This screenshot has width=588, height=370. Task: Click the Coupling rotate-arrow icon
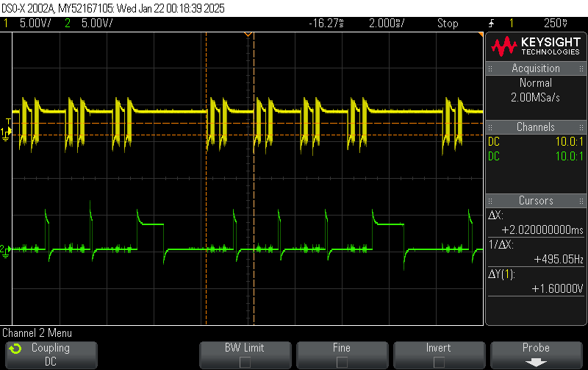click(x=15, y=349)
